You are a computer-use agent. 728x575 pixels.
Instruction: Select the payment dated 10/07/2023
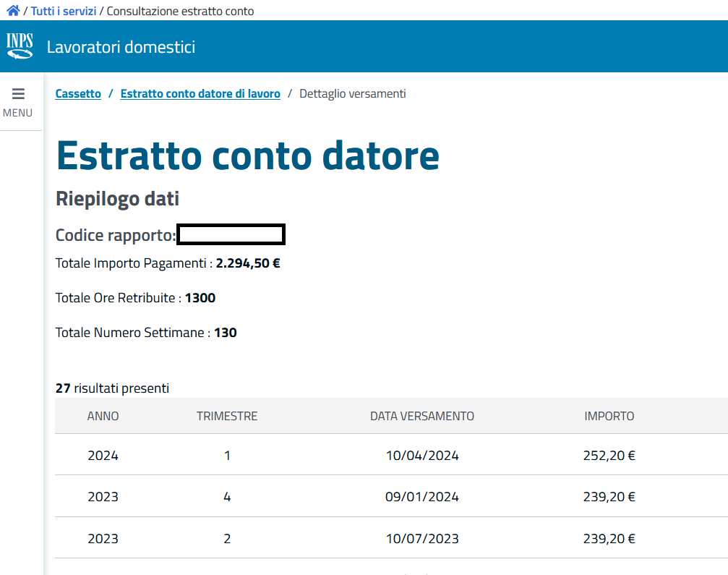click(x=422, y=539)
